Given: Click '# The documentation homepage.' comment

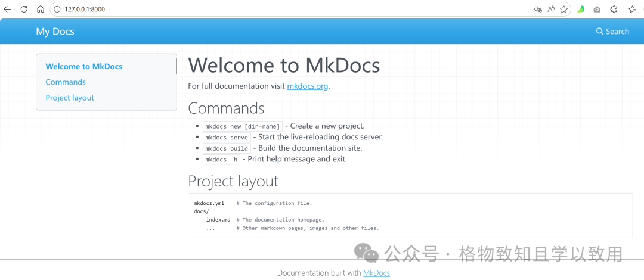Looking at the screenshot, I should coord(280,220).
